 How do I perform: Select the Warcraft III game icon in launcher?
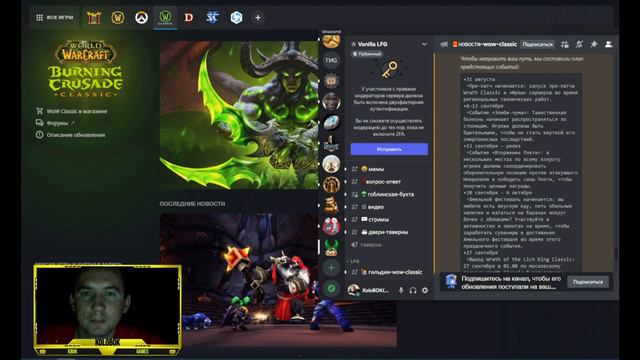coord(93,18)
